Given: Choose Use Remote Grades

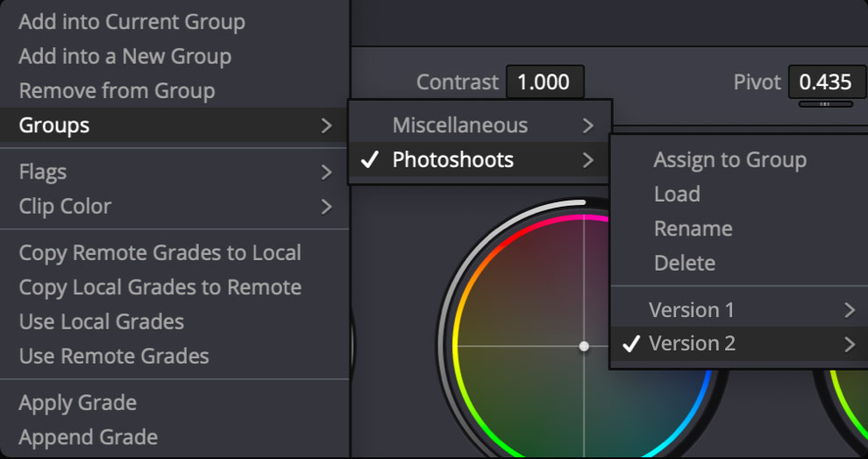Looking at the screenshot, I should pyautogui.click(x=174, y=356).
